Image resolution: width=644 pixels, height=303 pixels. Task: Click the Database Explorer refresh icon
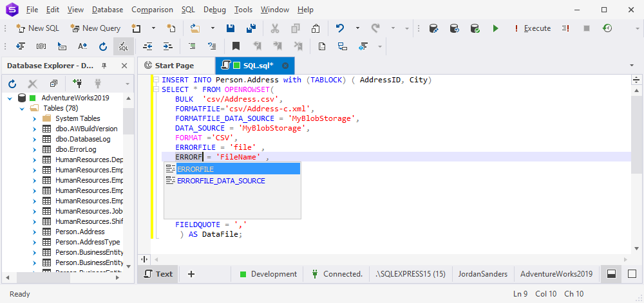tap(12, 84)
